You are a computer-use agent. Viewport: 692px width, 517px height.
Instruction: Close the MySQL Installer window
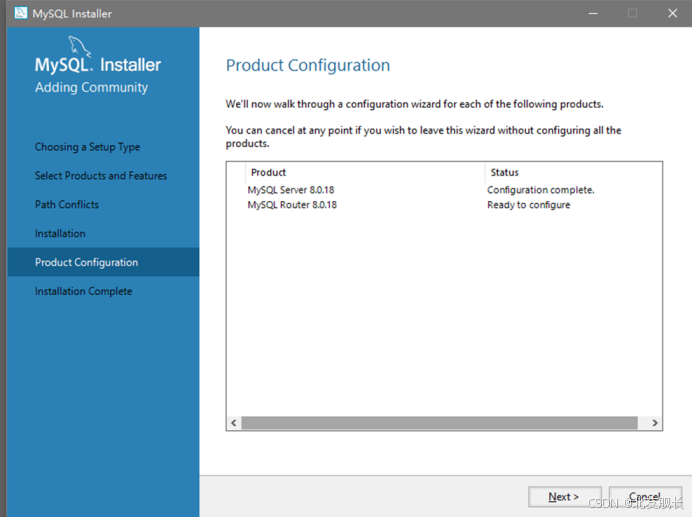tap(673, 13)
